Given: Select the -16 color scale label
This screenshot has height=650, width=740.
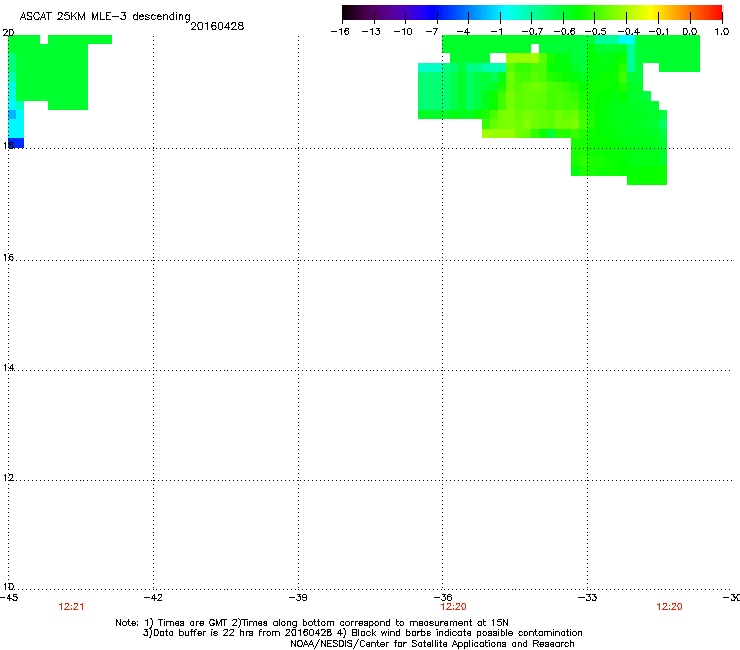Looking at the screenshot, I should (x=340, y=32).
